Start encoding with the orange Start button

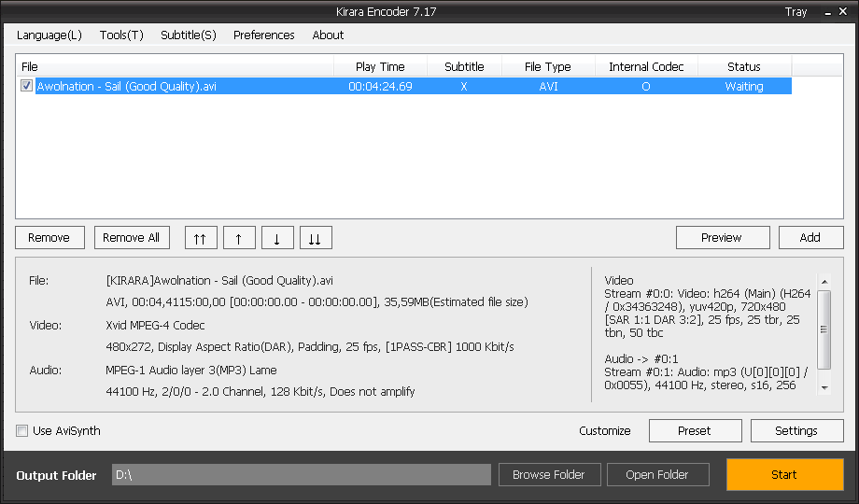click(x=784, y=474)
